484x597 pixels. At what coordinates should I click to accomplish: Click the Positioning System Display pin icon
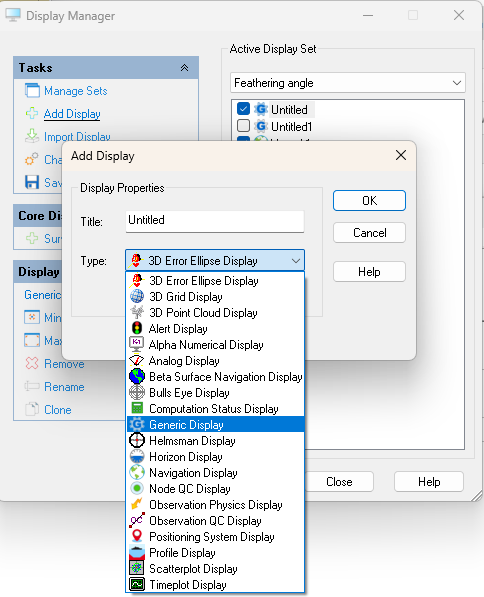pyautogui.click(x=137, y=536)
